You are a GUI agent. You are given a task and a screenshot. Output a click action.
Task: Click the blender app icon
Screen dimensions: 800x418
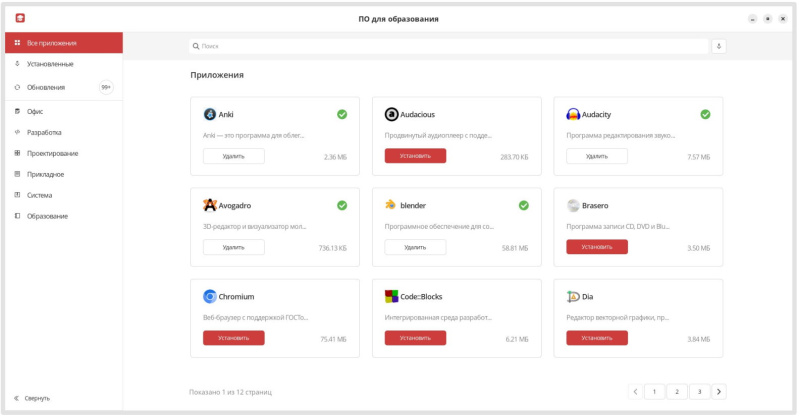[x=391, y=205]
